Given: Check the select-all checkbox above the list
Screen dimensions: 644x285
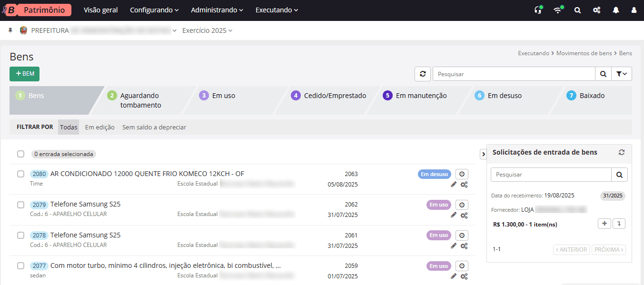Looking at the screenshot, I should pyautogui.click(x=20, y=154).
